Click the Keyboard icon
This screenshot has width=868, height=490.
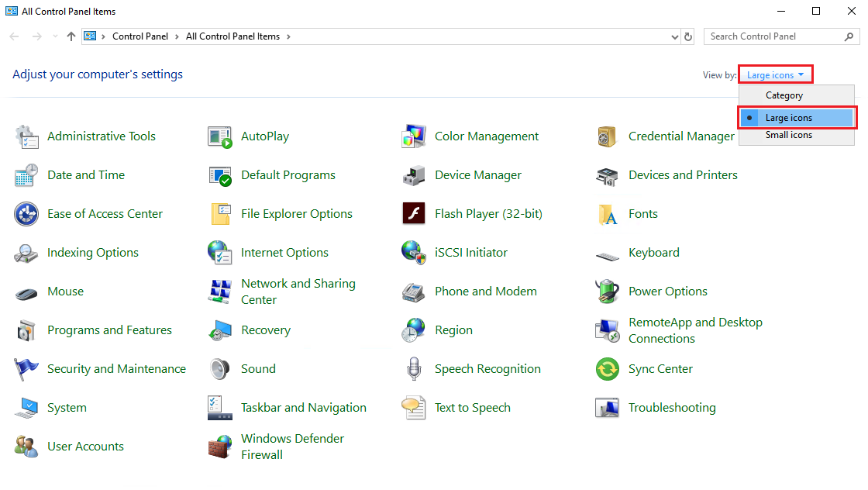coord(608,256)
